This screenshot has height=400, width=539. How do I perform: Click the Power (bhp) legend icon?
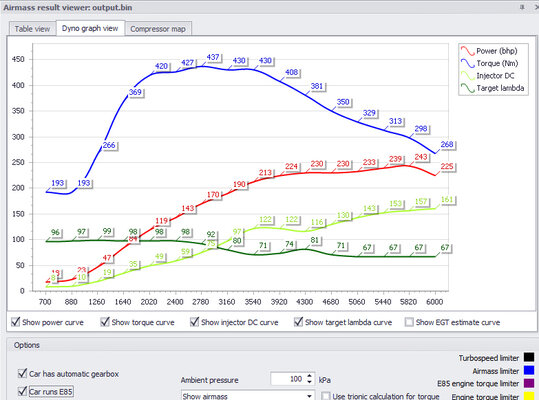[x=468, y=51]
